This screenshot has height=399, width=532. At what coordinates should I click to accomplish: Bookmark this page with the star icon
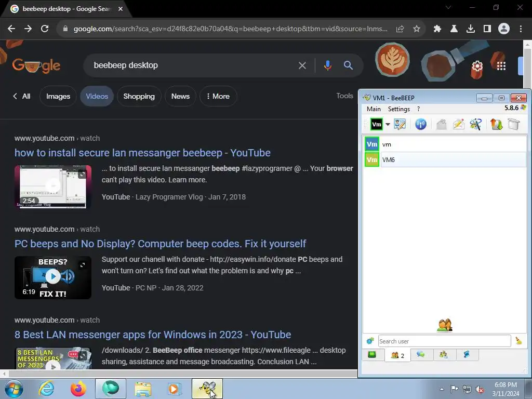pos(417,29)
